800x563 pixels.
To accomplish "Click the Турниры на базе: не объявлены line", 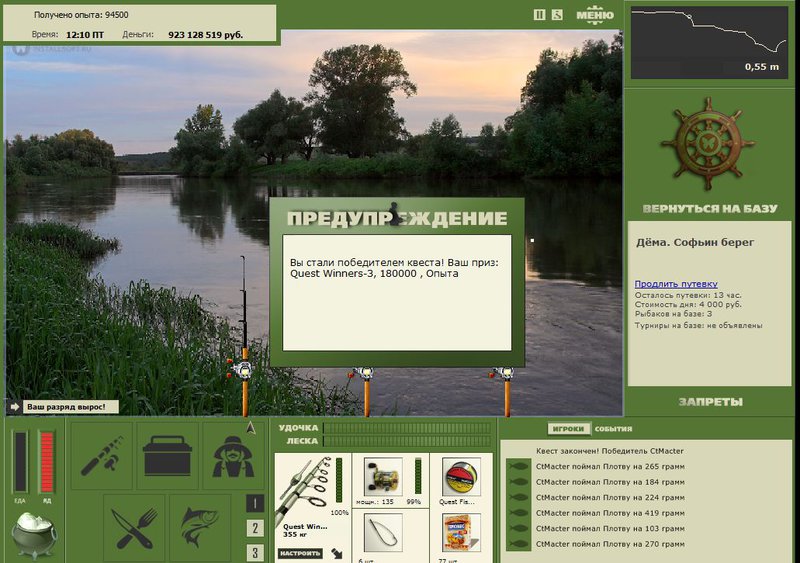I will tap(698, 325).
